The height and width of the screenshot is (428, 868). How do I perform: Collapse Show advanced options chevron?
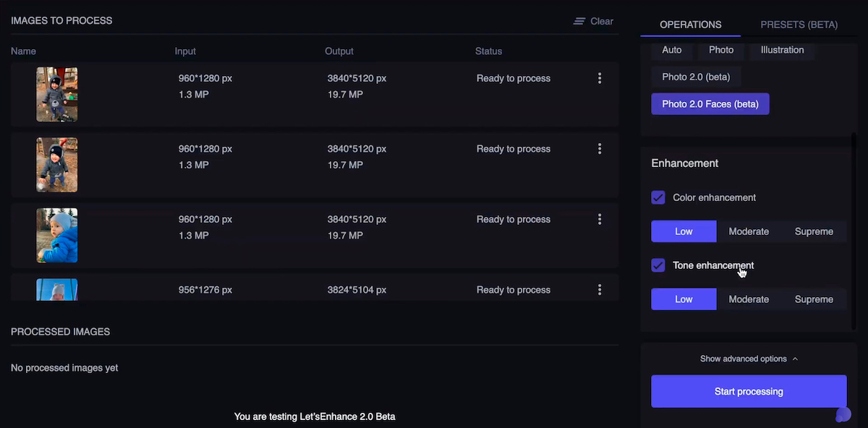tap(795, 359)
